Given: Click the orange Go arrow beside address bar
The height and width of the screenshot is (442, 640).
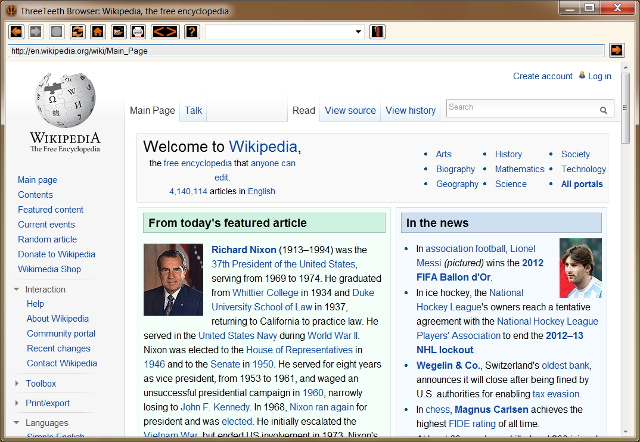Looking at the screenshot, I should click(616, 50).
